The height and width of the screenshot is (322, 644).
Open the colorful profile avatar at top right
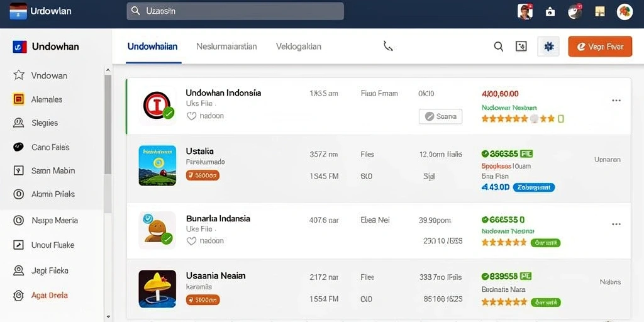pos(625,12)
